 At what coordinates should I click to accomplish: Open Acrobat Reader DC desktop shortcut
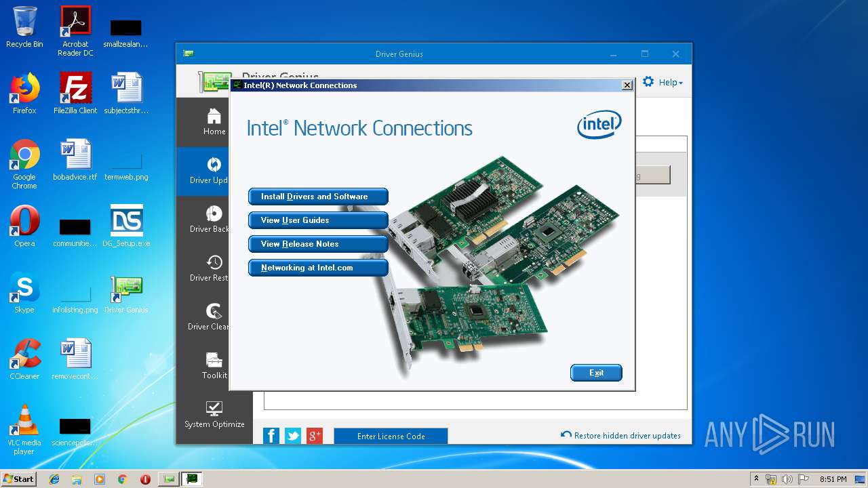coord(75,31)
